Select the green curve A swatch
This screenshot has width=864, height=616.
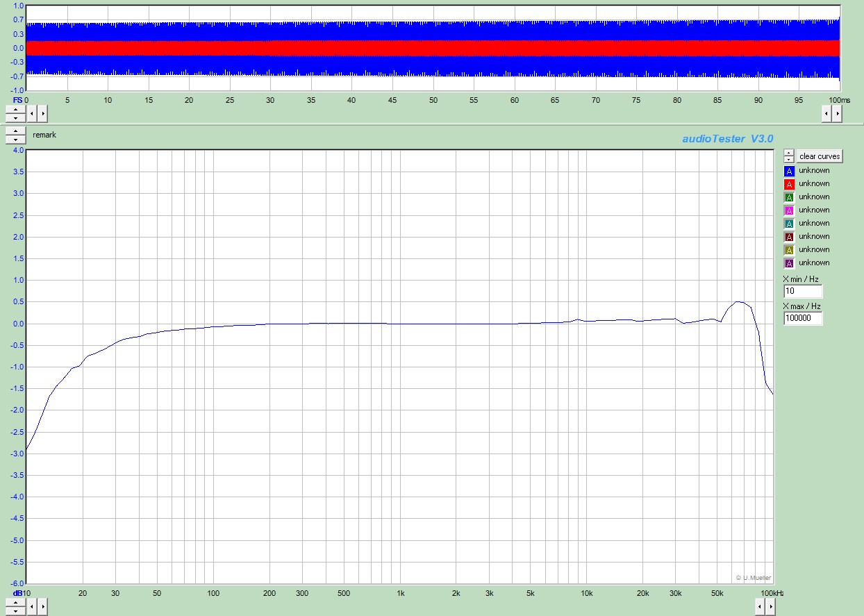789,197
